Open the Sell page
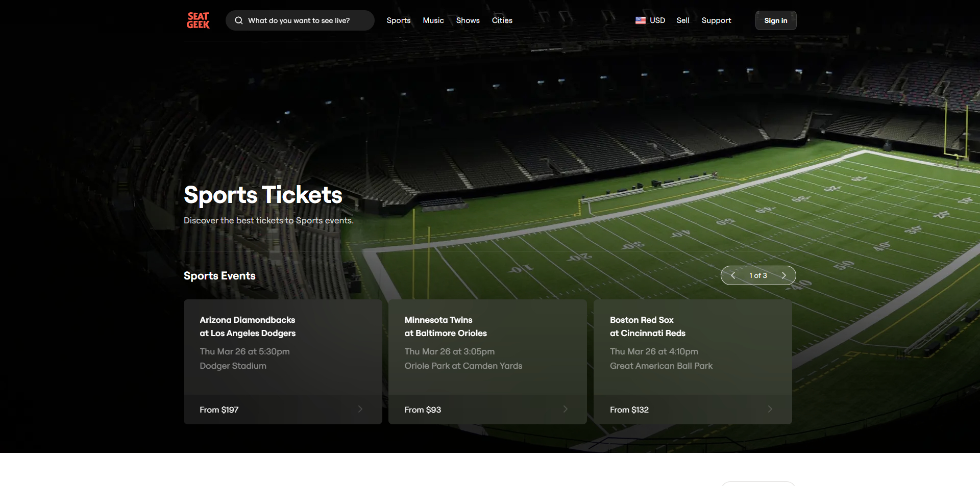Image resolution: width=980 pixels, height=486 pixels. [683, 20]
